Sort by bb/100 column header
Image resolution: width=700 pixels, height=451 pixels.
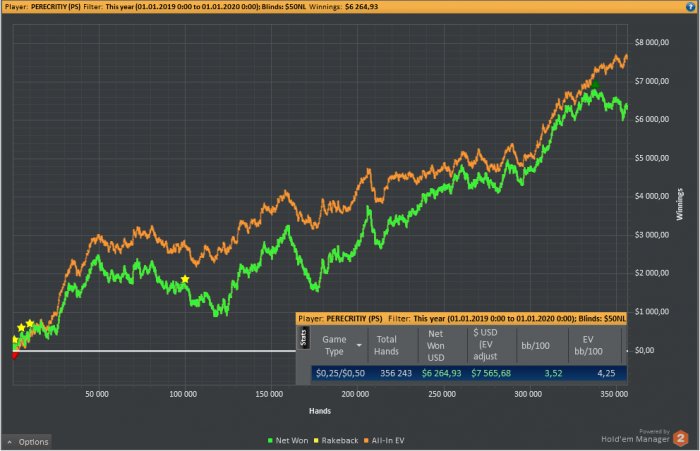click(535, 346)
